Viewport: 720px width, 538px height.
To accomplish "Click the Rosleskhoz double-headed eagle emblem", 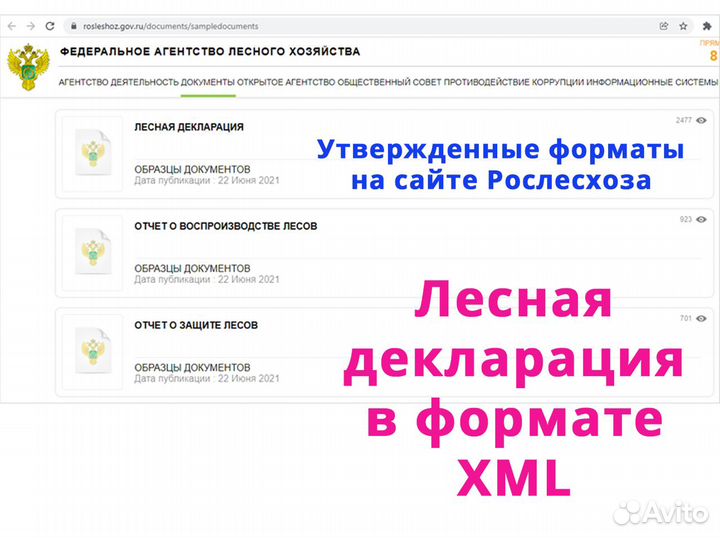I will [28, 67].
